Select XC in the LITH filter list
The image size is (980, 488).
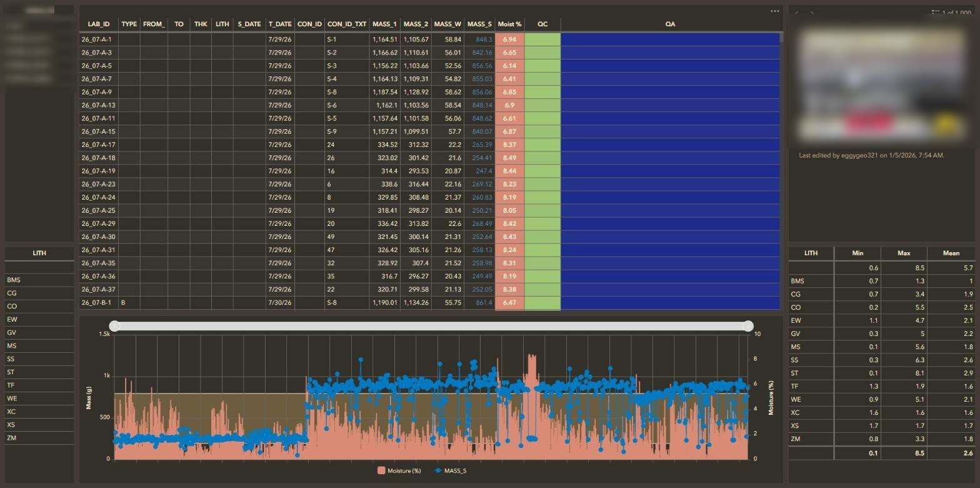tap(39, 412)
